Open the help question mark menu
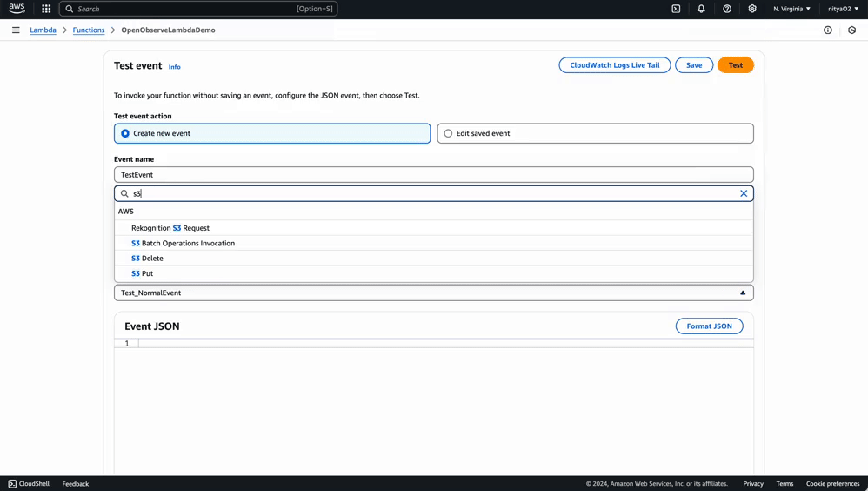This screenshot has width=868, height=491. click(x=727, y=9)
